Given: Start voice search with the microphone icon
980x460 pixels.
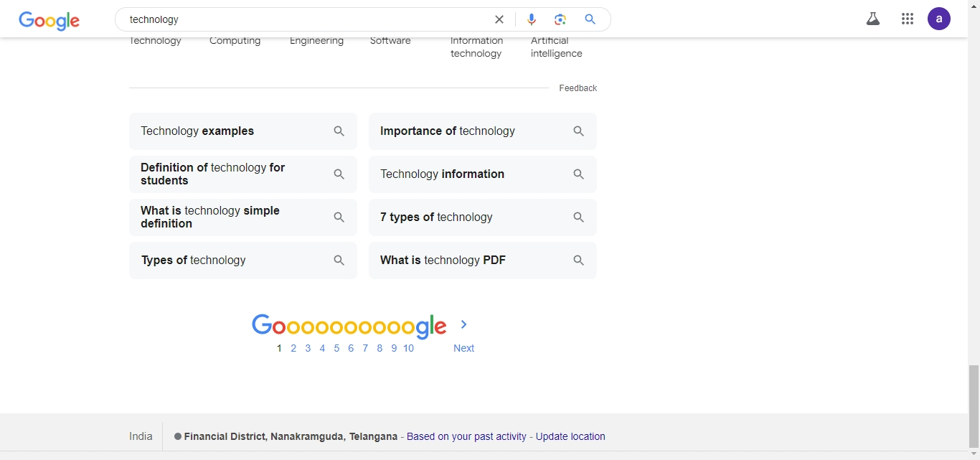Looking at the screenshot, I should [532, 19].
